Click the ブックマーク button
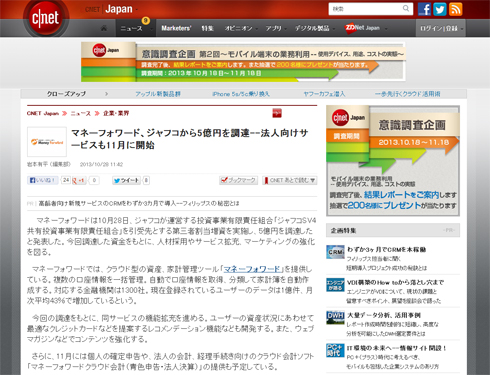 (239, 180)
